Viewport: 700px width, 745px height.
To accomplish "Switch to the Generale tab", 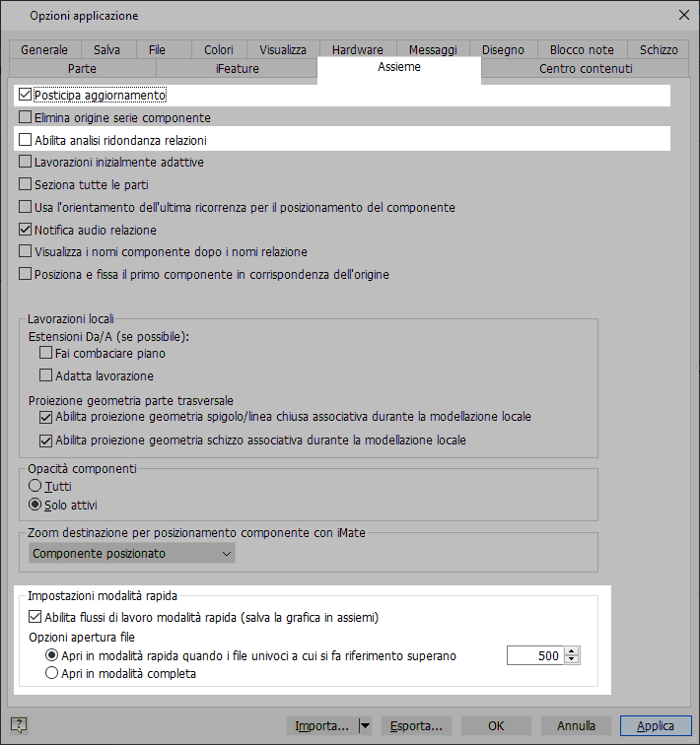I will point(44,50).
